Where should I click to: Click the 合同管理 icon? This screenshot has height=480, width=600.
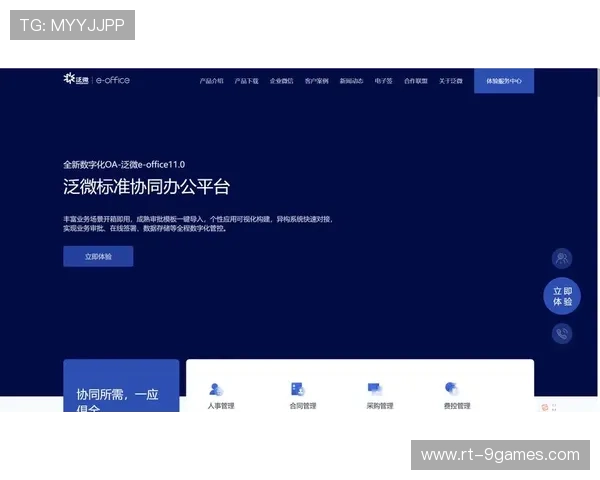(x=298, y=389)
